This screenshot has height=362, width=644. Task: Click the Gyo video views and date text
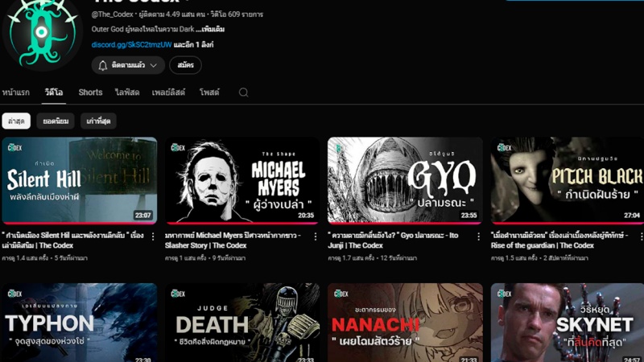click(372, 258)
